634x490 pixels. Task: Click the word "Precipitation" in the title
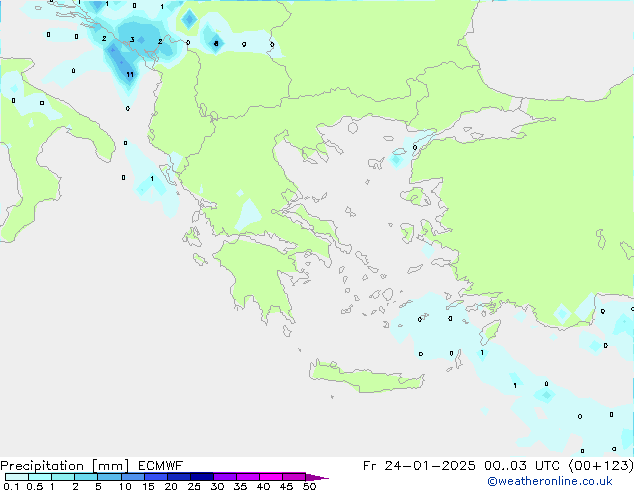click(42, 466)
